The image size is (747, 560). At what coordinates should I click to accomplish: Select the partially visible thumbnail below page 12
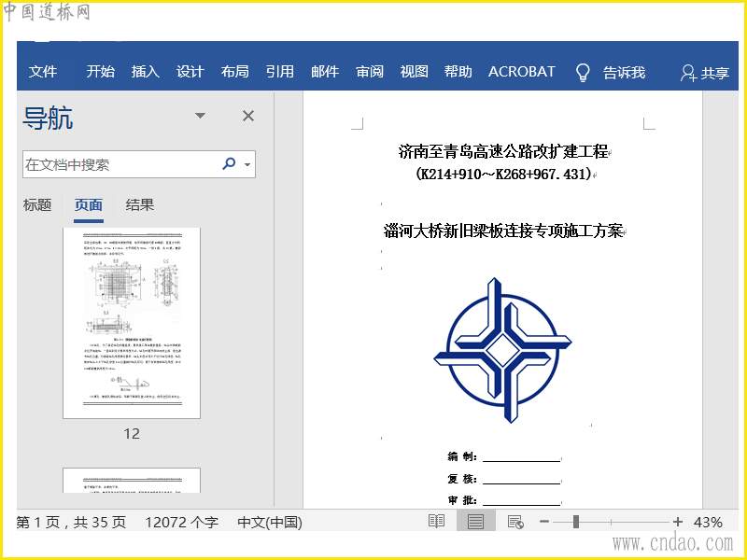132,480
